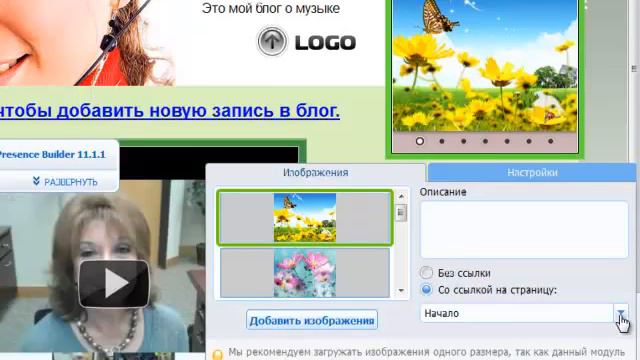Click the lightbulb hint icon
The height and width of the screenshot is (360, 640).
coord(218,353)
